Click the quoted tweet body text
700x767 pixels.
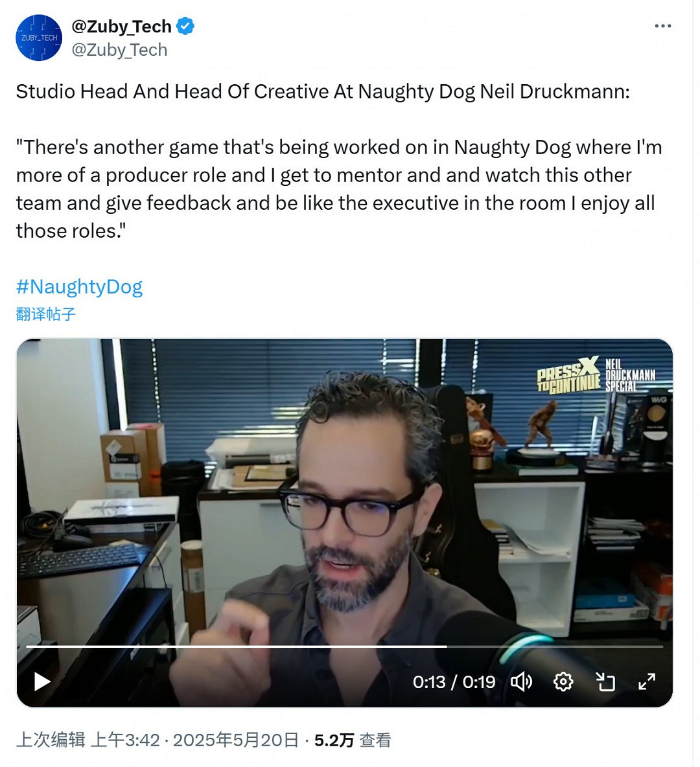point(339,189)
